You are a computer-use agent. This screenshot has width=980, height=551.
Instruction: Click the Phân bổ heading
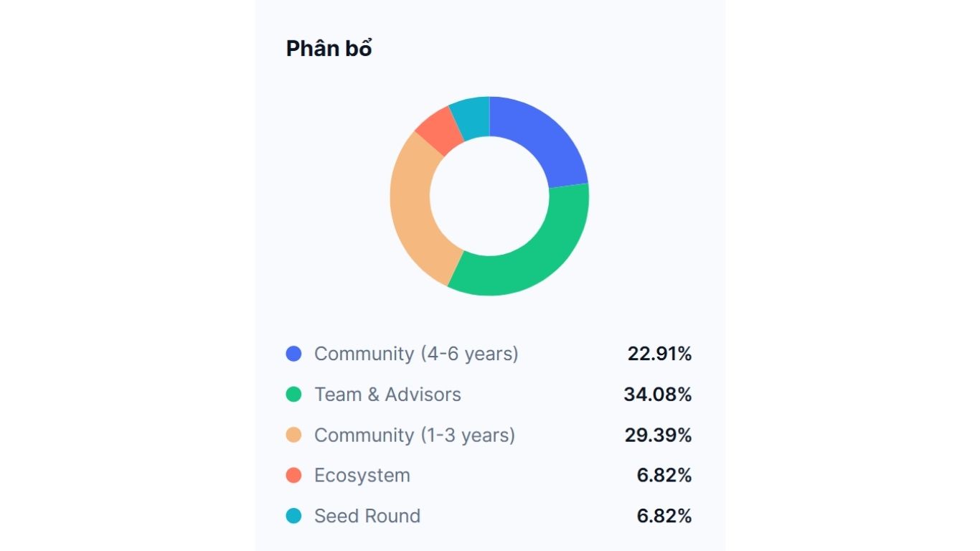(329, 49)
